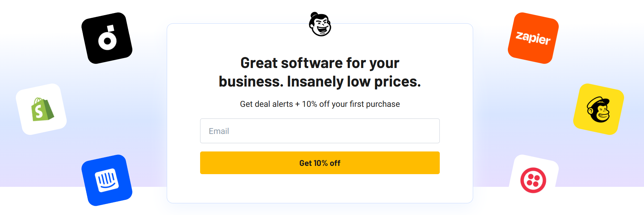Click the white smiling chat bubble on blue tile
The width and height of the screenshot is (644, 215).
coord(107,180)
